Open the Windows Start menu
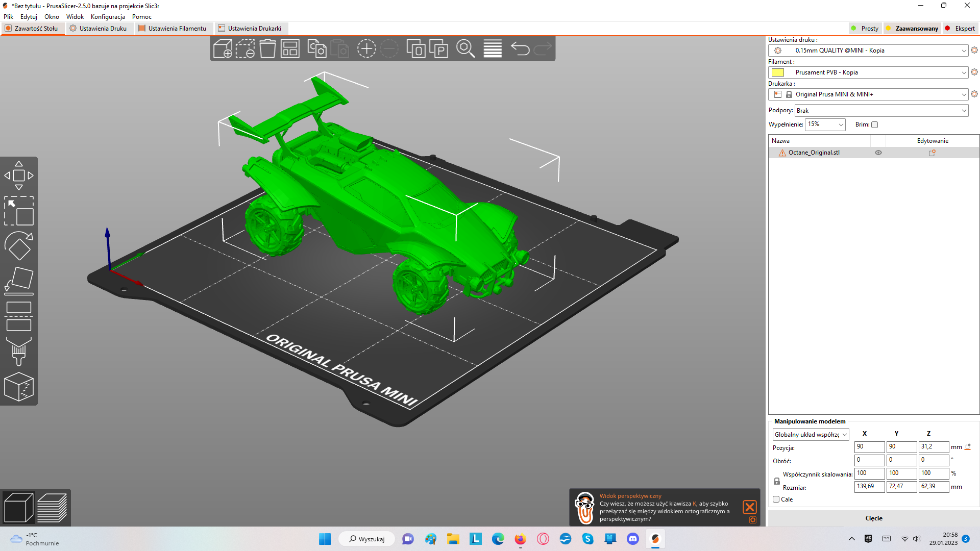980x551 pixels. (325, 539)
